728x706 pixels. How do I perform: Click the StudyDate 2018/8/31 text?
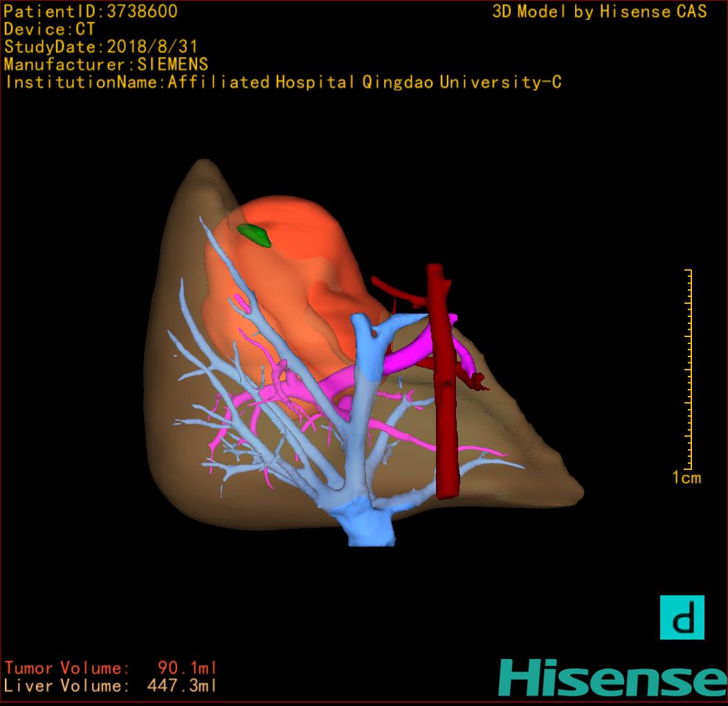[x=101, y=47]
